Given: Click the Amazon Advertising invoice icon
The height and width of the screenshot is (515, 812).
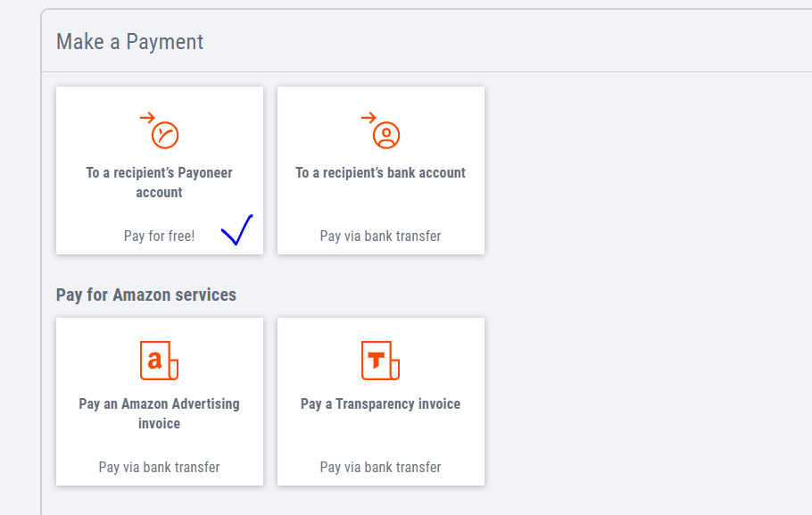Looking at the screenshot, I should click(x=159, y=361).
